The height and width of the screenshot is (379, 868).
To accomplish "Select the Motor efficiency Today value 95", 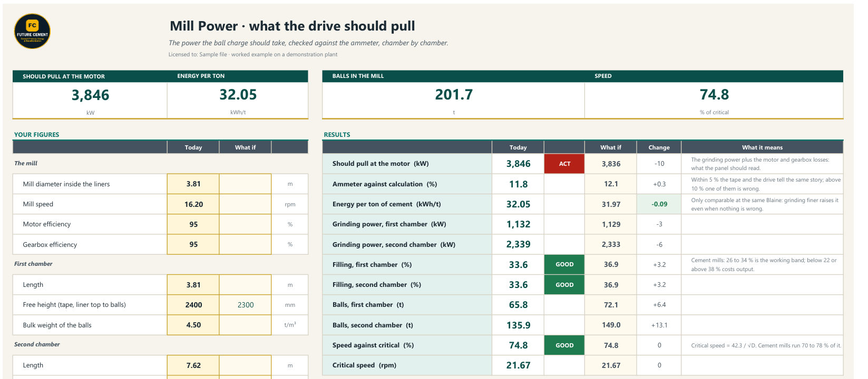I will point(193,224).
